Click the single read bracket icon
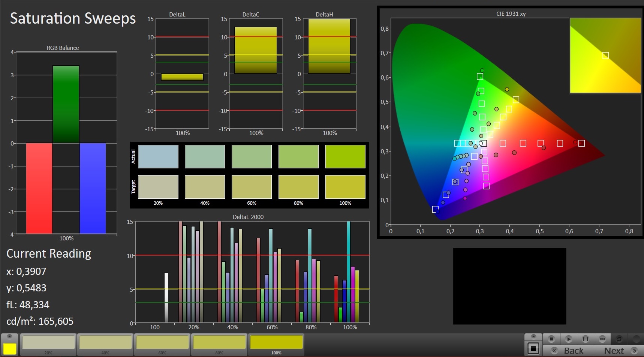 pyautogui.click(x=586, y=339)
